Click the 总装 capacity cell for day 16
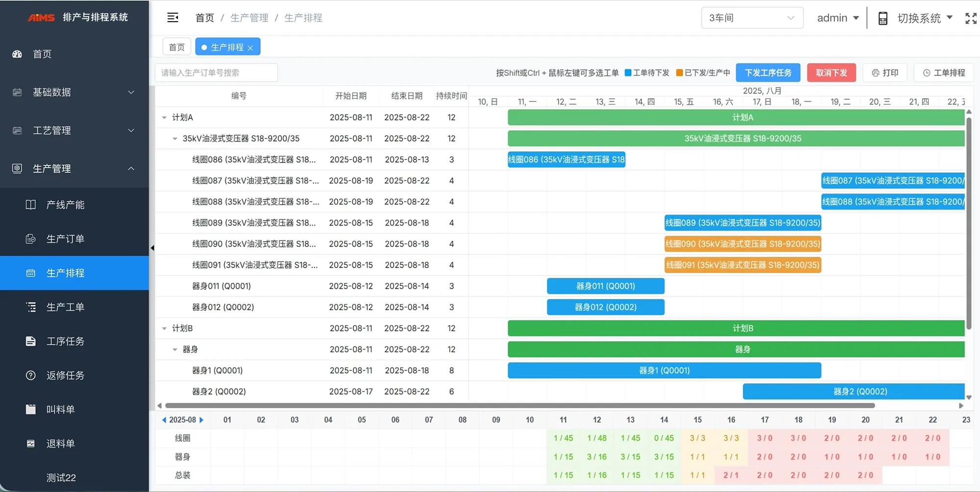 [x=731, y=475]
